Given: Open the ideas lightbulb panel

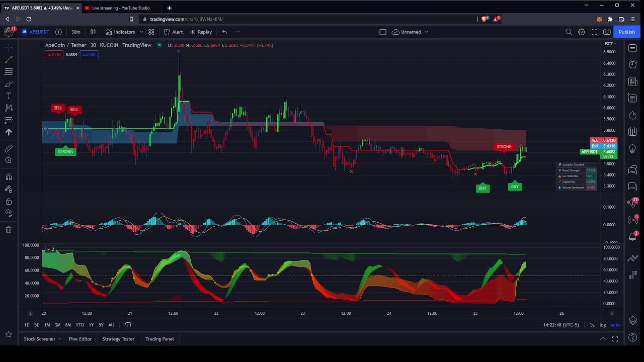Looking at the screenshot, I should pos(633,149).
